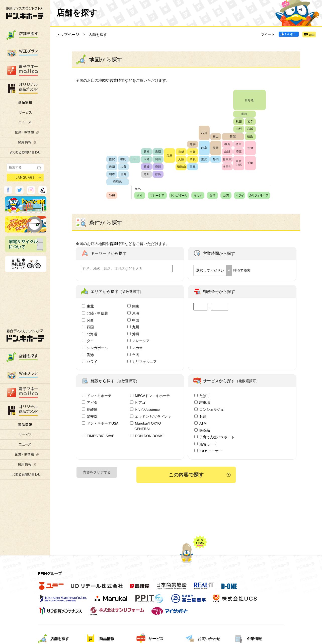Open the PPIT group logo
Screen dimensions: 322x644
click(149, 598)
